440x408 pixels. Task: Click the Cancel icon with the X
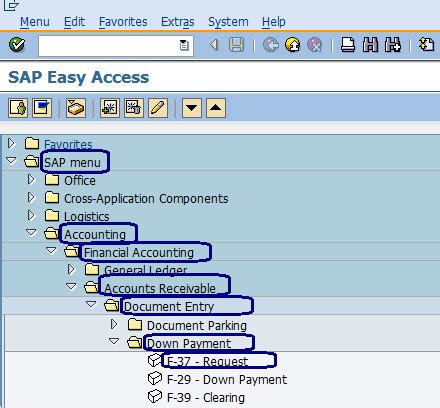(314, 45)
